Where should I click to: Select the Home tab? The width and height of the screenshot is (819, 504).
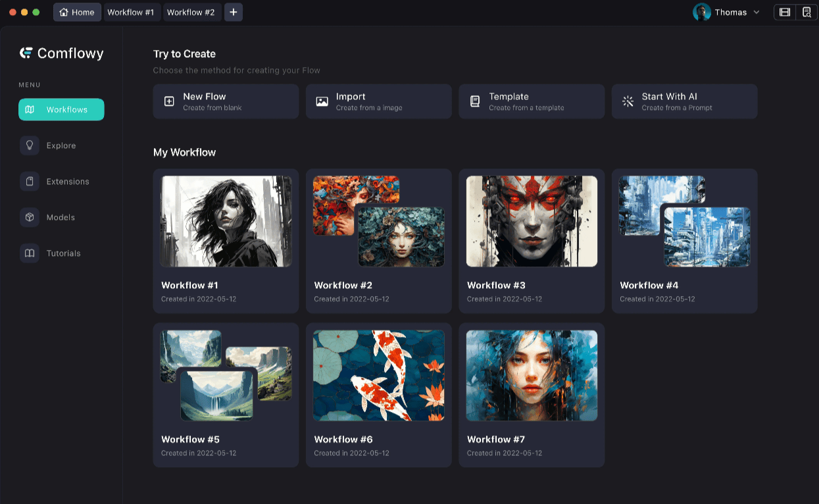(77, 12)
